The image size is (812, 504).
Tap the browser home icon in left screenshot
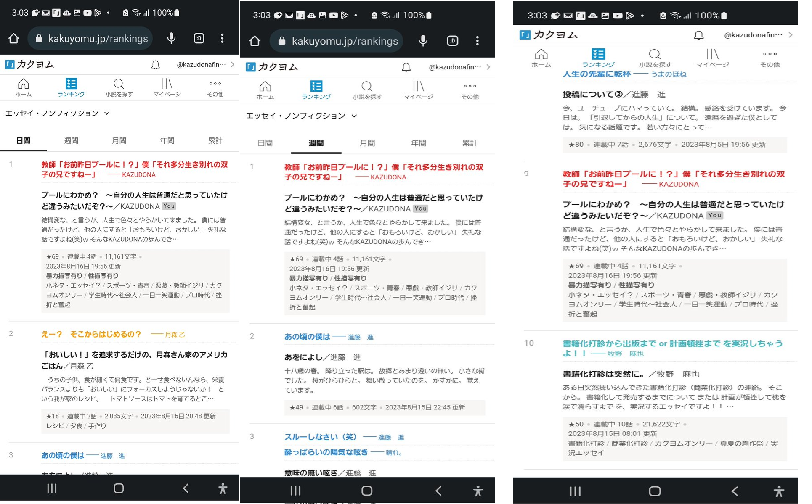pyautogui.click(x=13, y=39)
